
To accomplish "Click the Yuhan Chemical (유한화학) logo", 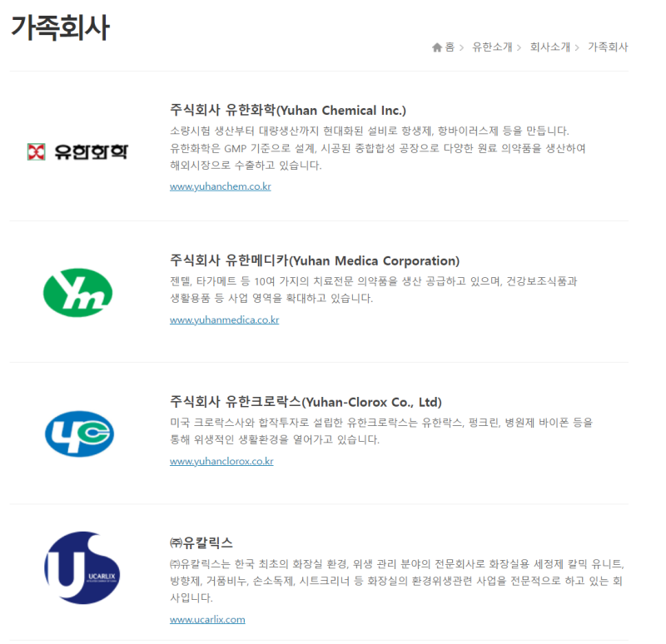I will coord(78,151).
